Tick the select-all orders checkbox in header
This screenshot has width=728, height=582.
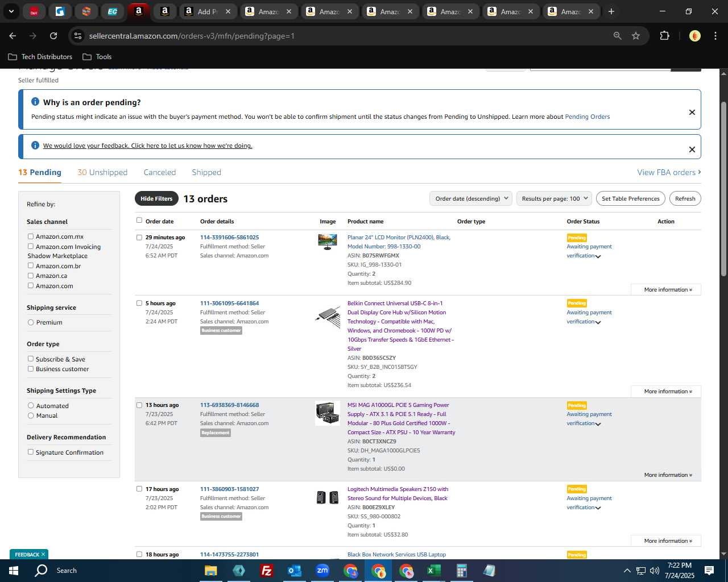(139, 220)
